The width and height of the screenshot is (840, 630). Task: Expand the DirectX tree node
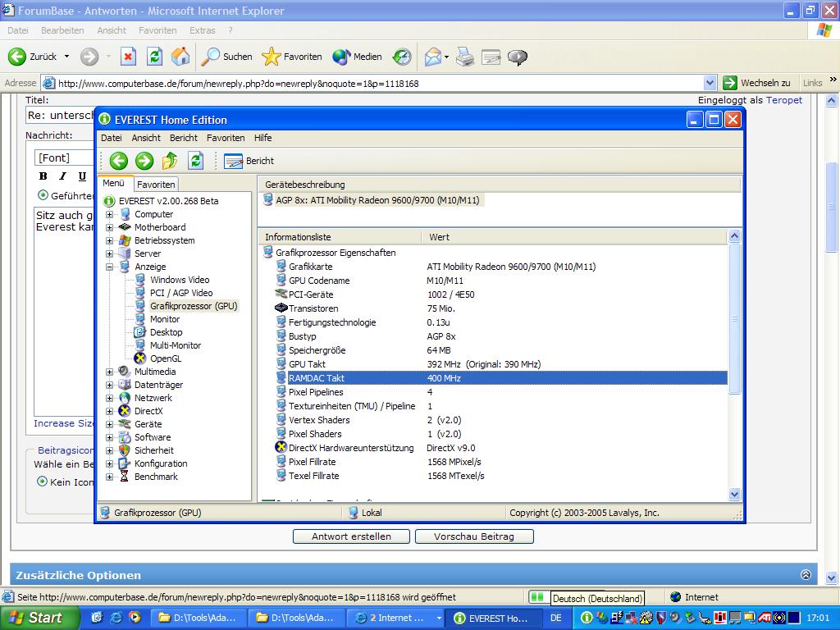click(x=109, y=411)
